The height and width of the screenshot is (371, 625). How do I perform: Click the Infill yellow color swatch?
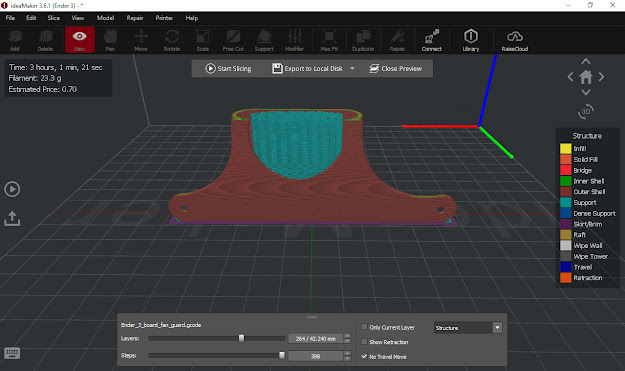pos(566,149)
